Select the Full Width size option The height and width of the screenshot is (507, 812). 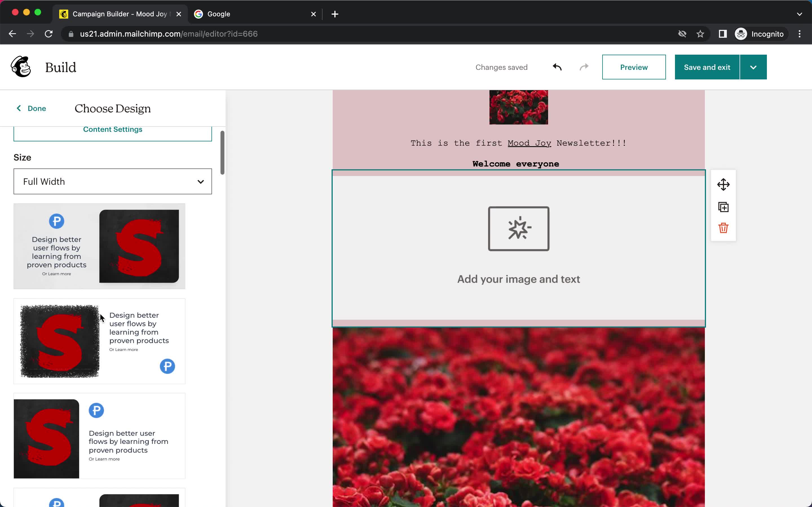[x=112, y=182]
